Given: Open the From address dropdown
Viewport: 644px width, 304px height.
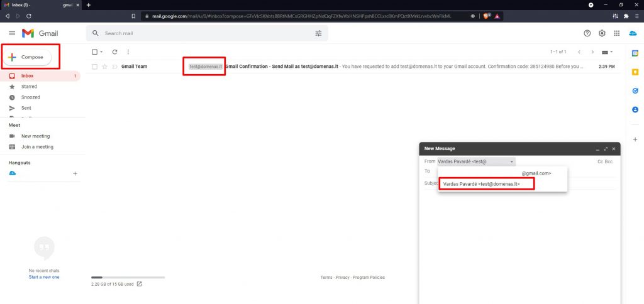Looking at the screenshot, I should point(477,162).
